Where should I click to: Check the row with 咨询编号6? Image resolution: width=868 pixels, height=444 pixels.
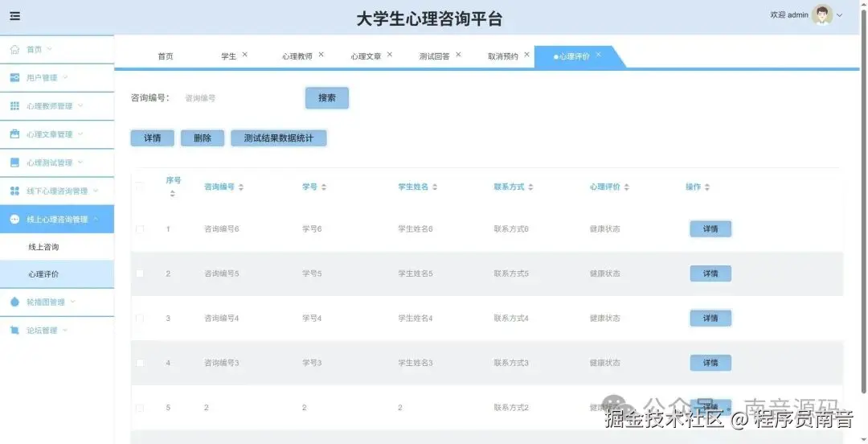pyautogui.click(x=140, y=229)
